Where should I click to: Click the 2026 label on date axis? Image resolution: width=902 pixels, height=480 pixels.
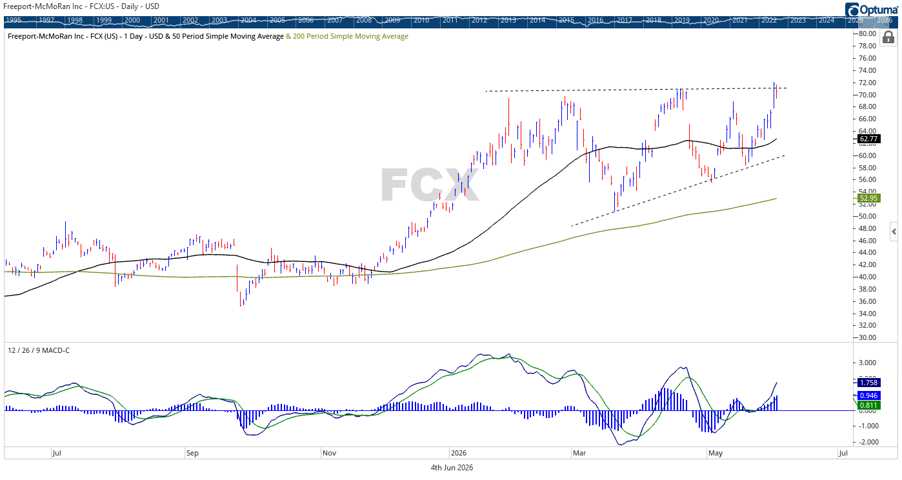point(458,453)
